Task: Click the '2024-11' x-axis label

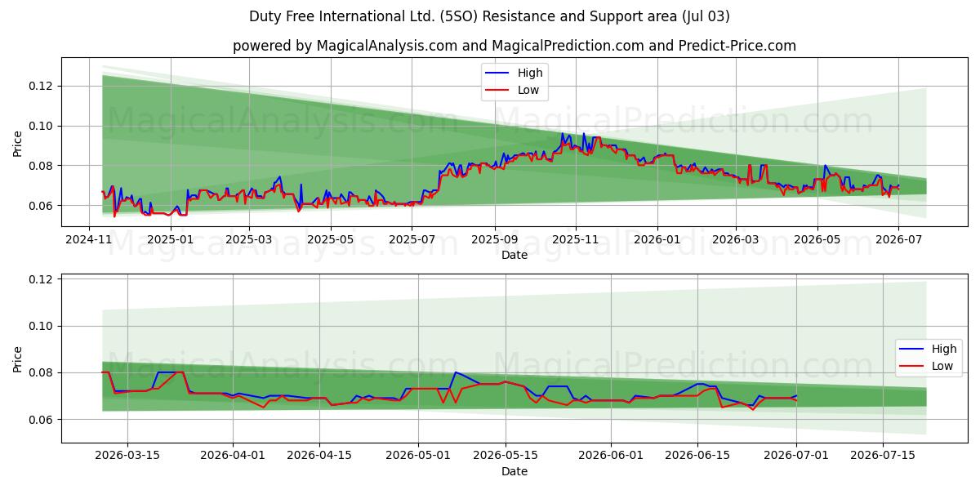Action: tap(89, 239)
